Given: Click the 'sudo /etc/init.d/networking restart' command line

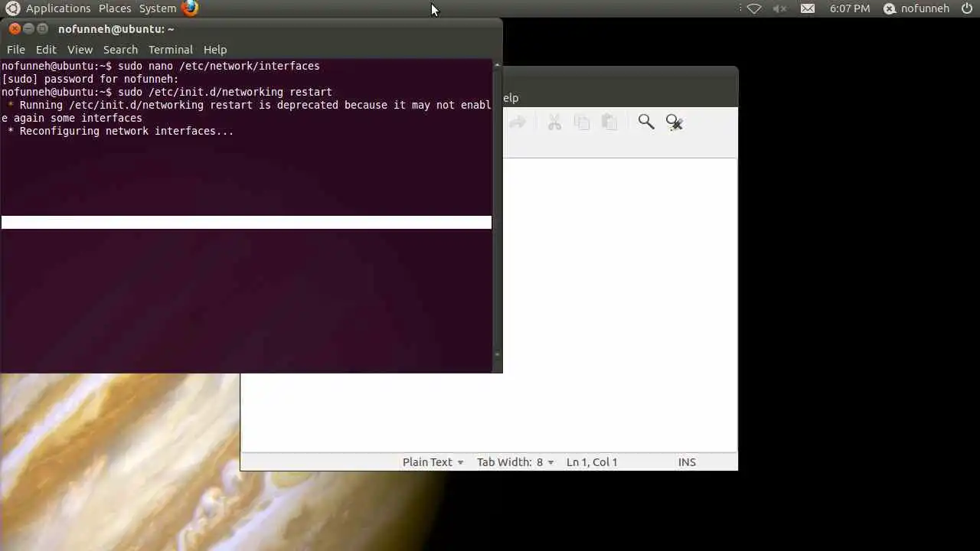Looking at the screenshot, I should click(225, 92).
